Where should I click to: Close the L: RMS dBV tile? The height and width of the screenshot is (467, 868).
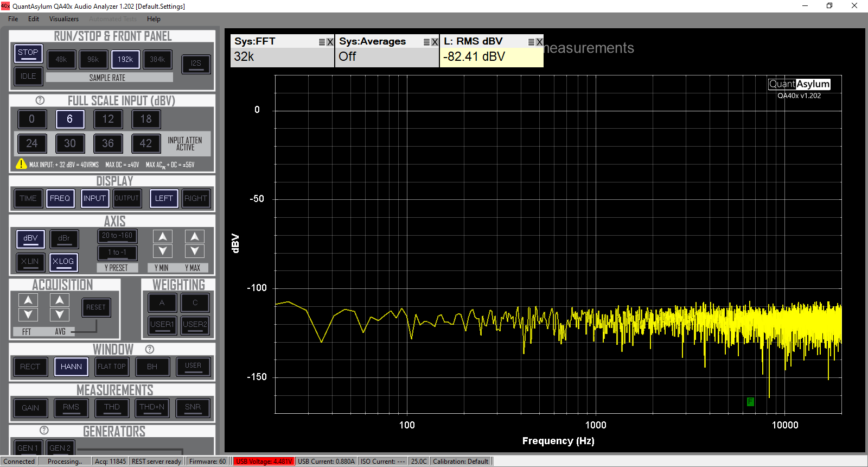pos(539,42)
